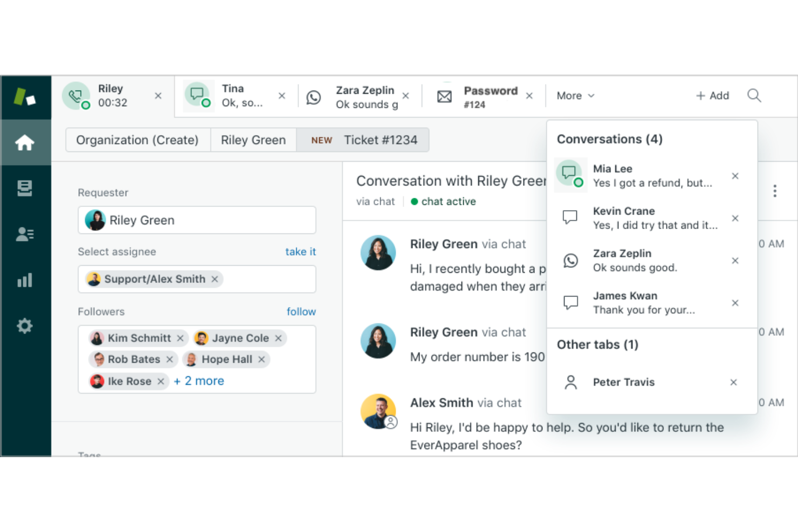Open the conversation options three-dot menu
Image resolution: width=798 pixels, height=532 pixels.
pyautogui.click(x=775, y=191)
